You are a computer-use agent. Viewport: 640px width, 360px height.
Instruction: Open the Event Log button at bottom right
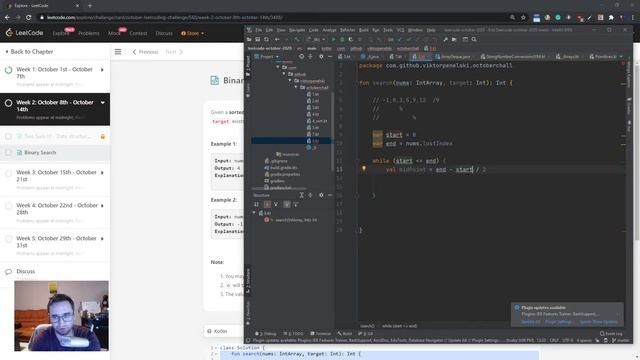[x=611, y=333]
